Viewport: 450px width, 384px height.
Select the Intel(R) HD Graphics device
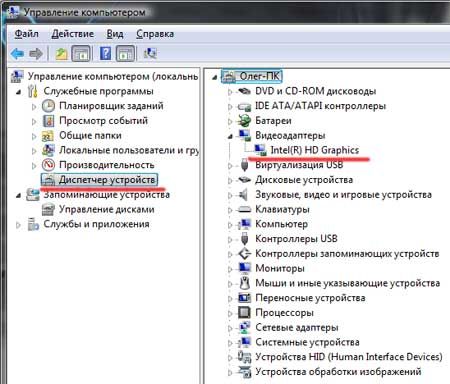pyautogui.click(x=315, y=150)
